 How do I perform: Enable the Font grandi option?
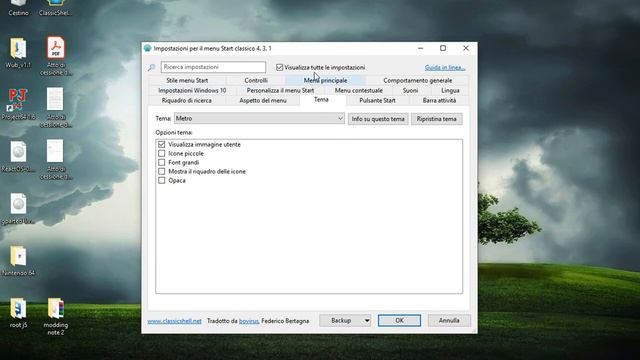pyautogui.click(x=162, y=162)
